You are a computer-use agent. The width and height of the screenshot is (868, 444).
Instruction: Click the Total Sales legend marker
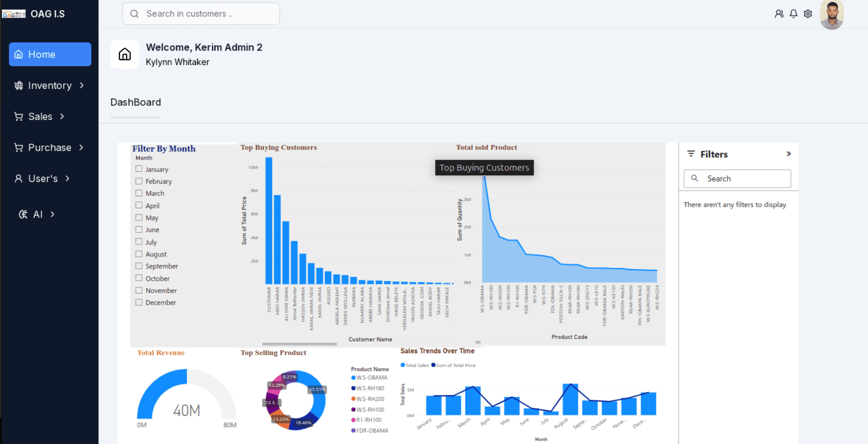(403, 365)
